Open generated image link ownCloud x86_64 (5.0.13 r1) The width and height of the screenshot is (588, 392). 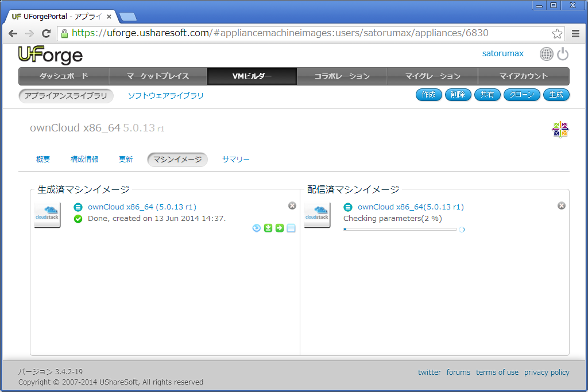coord(142,207)
